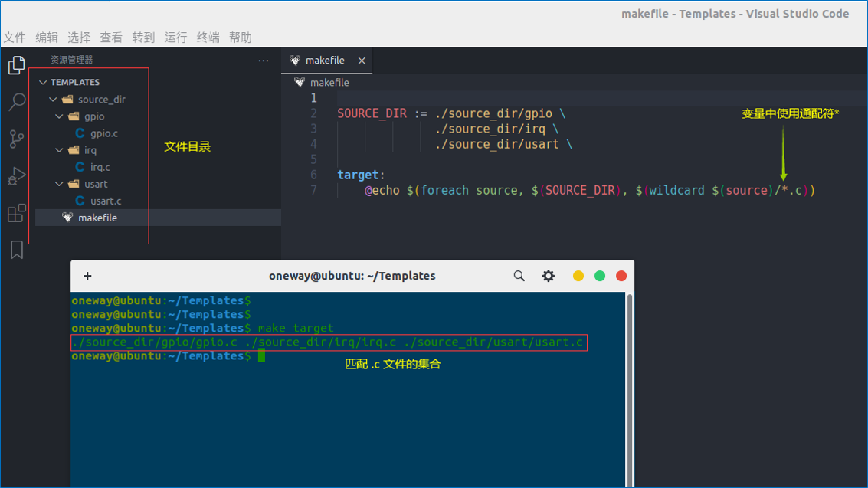This screenshot has height=488, width=868.
Task: Collapse the gpio folder chevron
Action: 59,116
